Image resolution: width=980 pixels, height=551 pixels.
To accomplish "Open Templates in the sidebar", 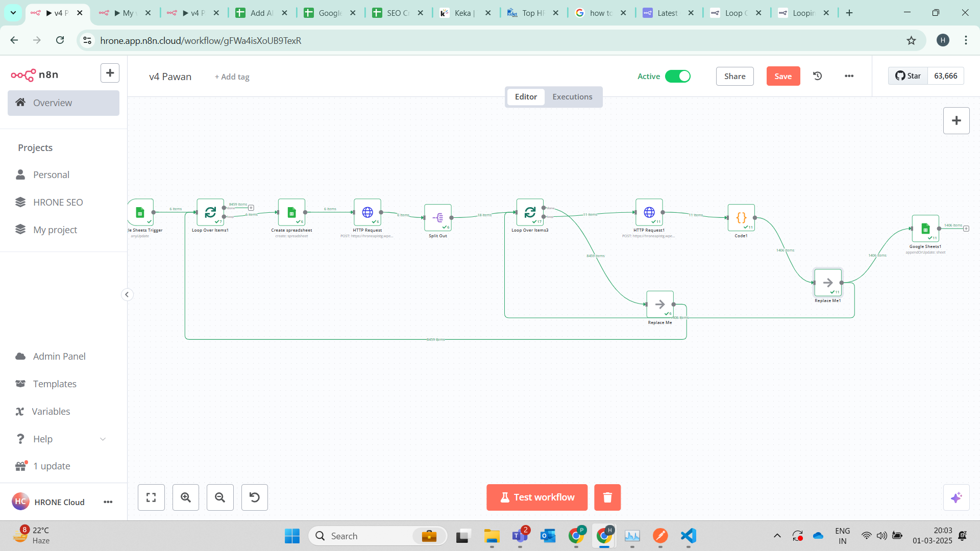I will click(55, 384).
